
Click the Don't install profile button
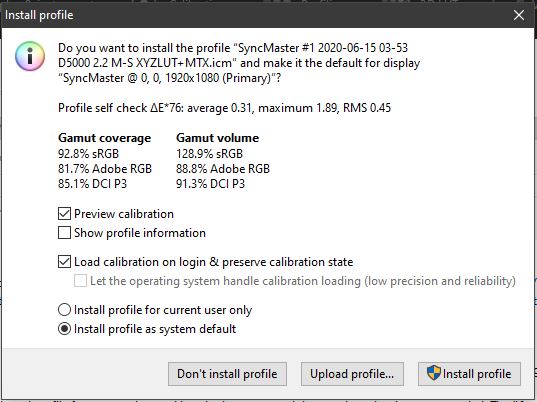[x=227, y=374]
